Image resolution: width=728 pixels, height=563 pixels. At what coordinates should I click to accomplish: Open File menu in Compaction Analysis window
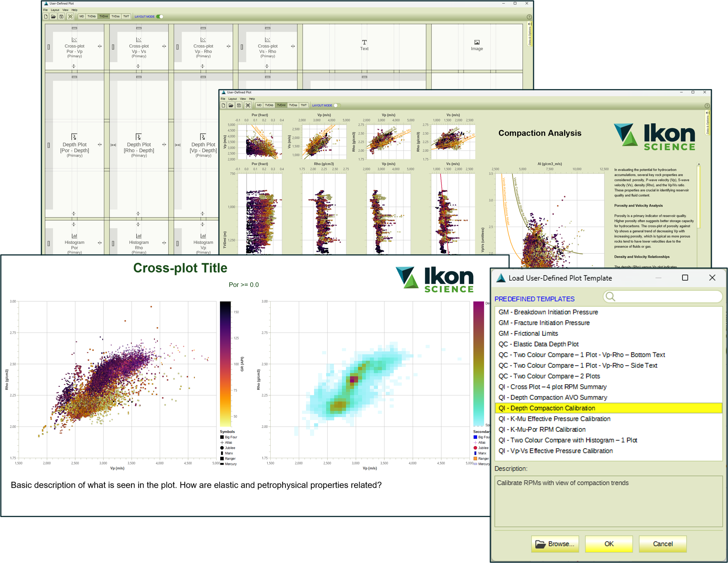223,99
